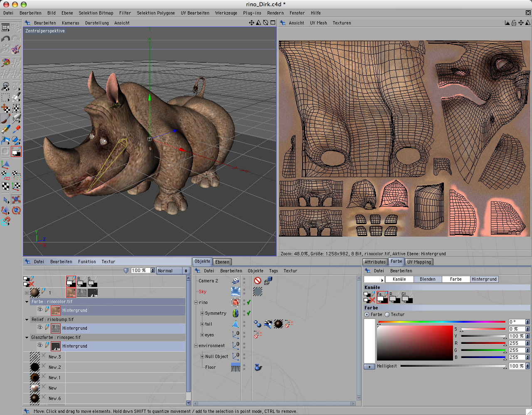This screenshot has width=532, height=415.
Task: Expand the Symmetry object in tree
Action: pyautogui.click(x=202, y=313)
